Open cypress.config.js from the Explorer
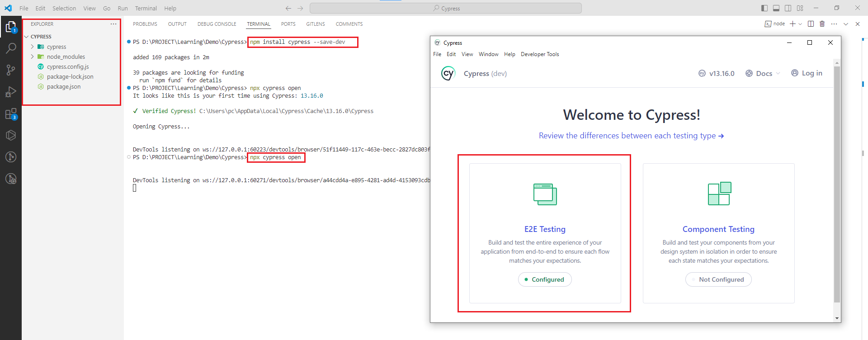This screenshot has height=340, width=868. pyautogui.click(x=68, y=66)
